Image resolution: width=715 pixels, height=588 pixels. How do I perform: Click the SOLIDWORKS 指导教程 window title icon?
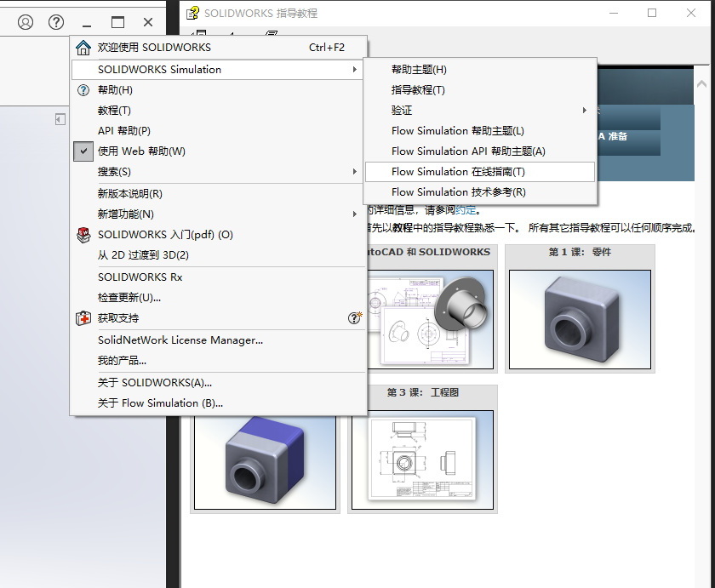(x=193, y=13)
